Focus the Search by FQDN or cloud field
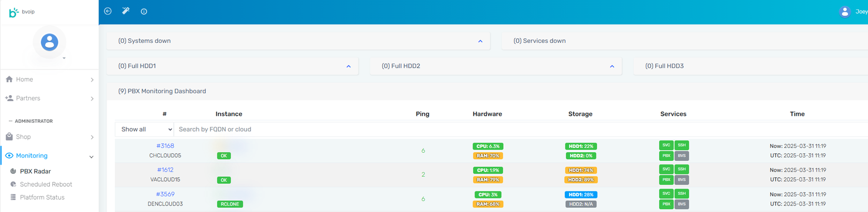Image resolution: width=868 pixels, height=212 pixels. point(521,129)
